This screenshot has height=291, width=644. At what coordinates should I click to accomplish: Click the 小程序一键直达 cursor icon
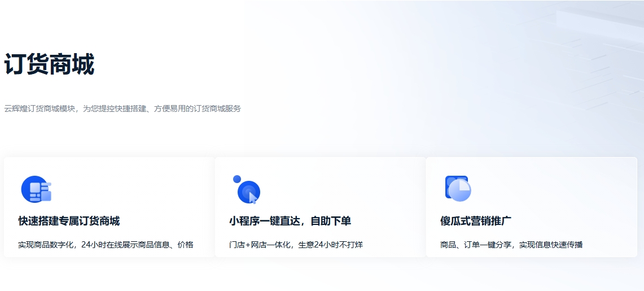[247, 189]
